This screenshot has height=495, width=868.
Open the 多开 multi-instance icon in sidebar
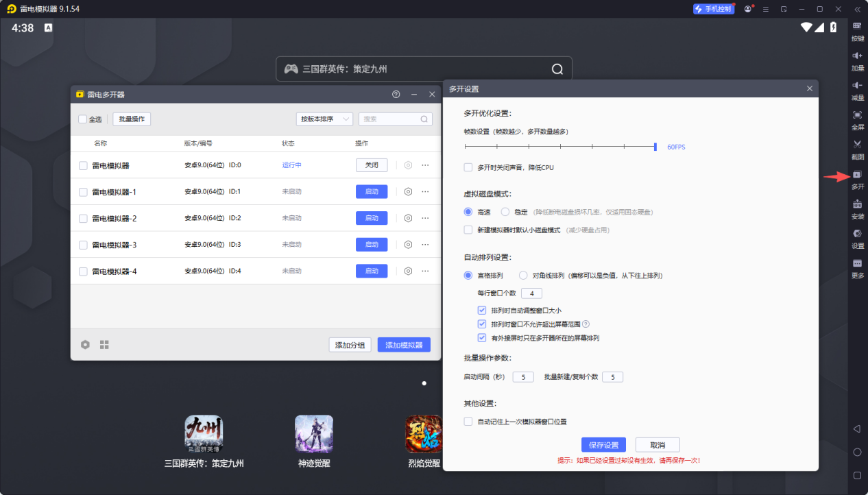click(x=857, y=176)
